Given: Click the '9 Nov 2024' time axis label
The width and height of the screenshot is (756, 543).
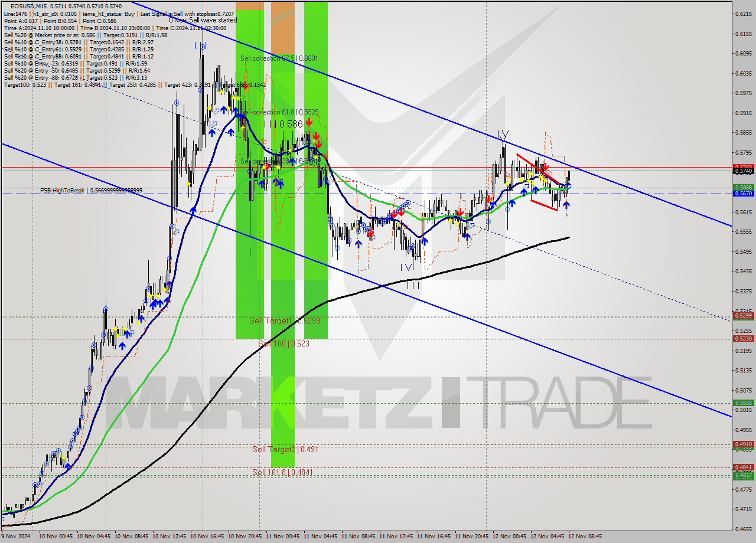Looking at the screenshot, I should pos(17,537).
